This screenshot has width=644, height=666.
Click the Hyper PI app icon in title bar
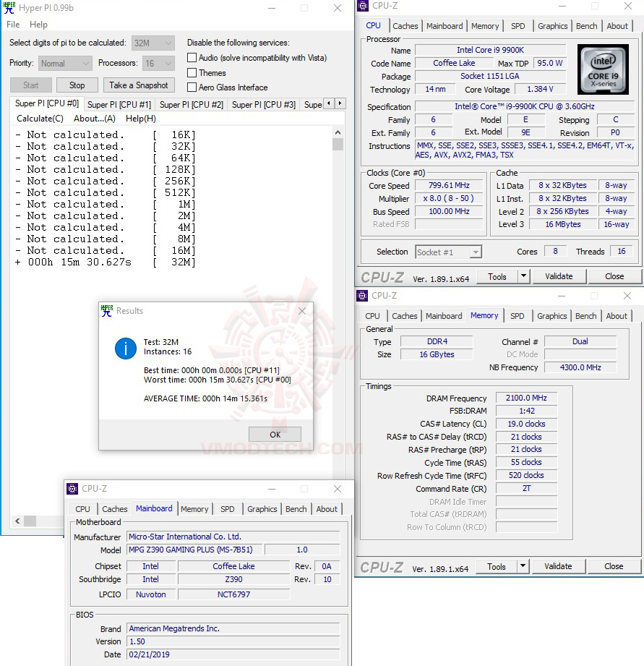click(9, 8)
